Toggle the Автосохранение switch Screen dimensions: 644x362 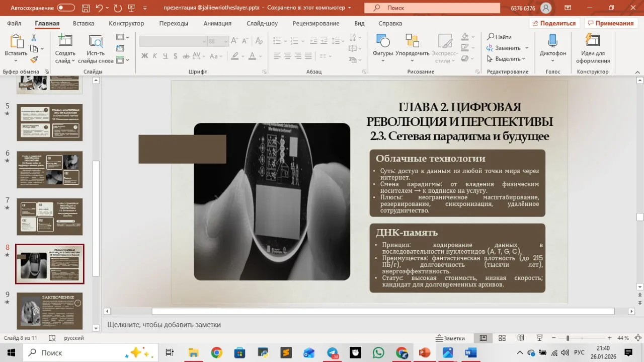pyautogui.click(x=65, y=8)
